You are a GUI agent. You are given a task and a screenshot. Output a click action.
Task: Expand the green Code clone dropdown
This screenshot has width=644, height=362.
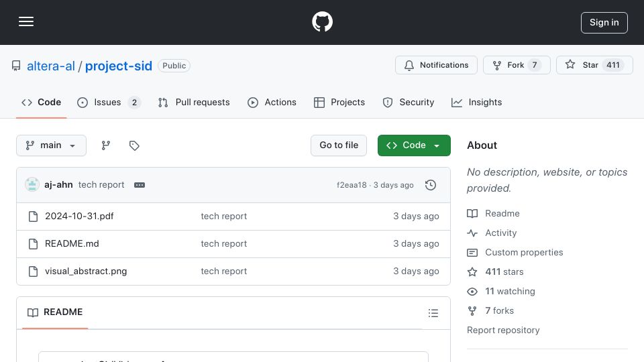pos(414,145)
